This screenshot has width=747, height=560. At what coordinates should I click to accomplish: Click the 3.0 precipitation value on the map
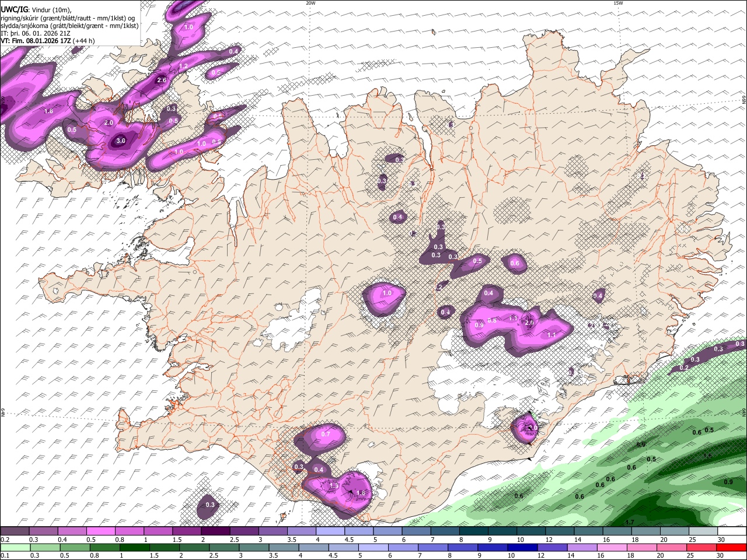click(121, 141)
